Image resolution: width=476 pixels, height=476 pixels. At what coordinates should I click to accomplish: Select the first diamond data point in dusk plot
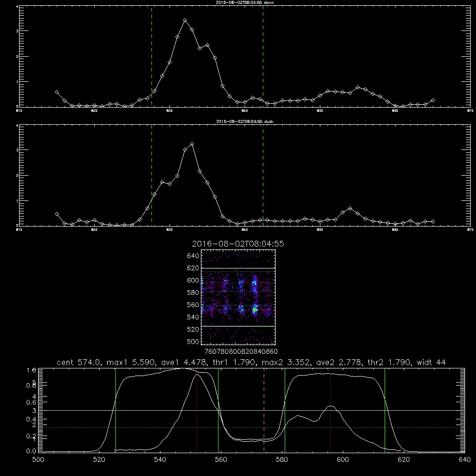[57, 214]
